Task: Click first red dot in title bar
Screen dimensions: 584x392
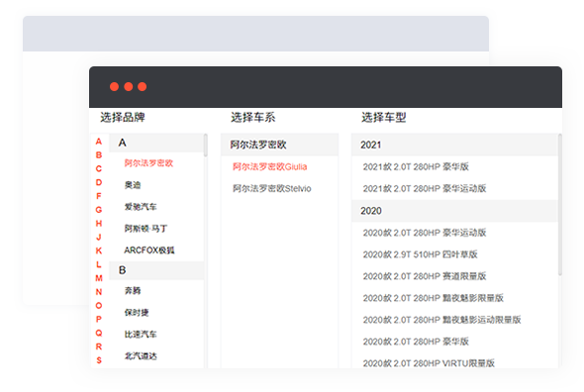Action: click(x=115, y=87)
